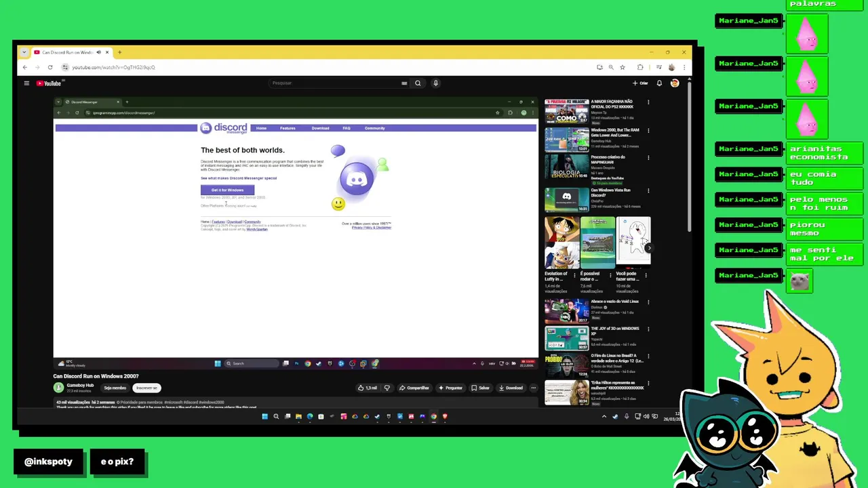Activate voice search microphone on YouTube

[x=436, y=83]
